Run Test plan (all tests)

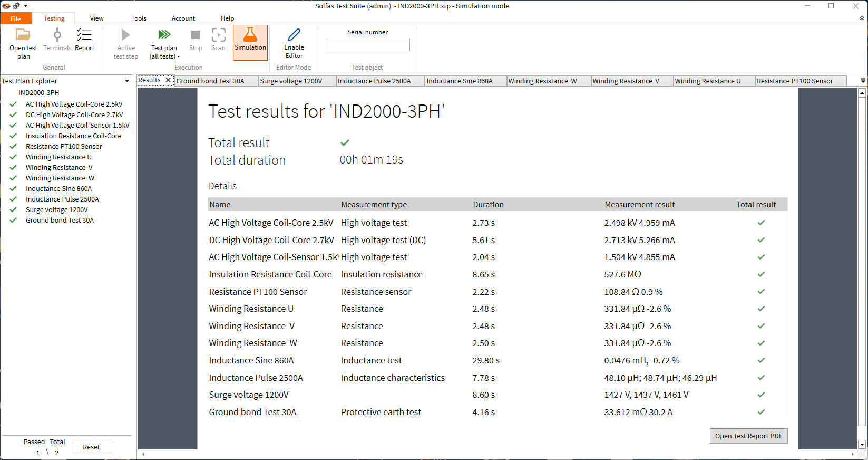click(164, 40)
